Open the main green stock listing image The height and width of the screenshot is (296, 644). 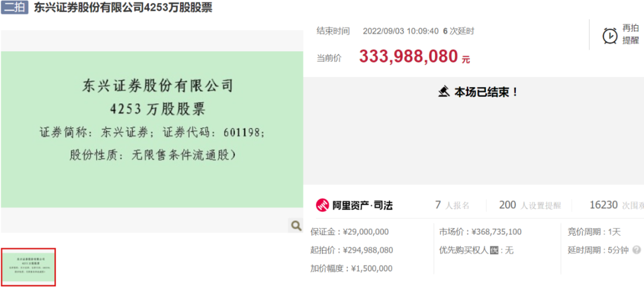click(152, 129)
